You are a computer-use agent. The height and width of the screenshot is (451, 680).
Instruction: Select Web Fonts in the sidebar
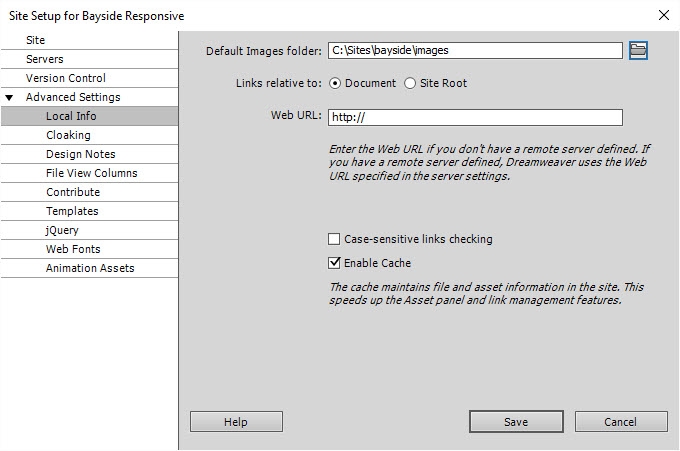[x=73, y=249]
